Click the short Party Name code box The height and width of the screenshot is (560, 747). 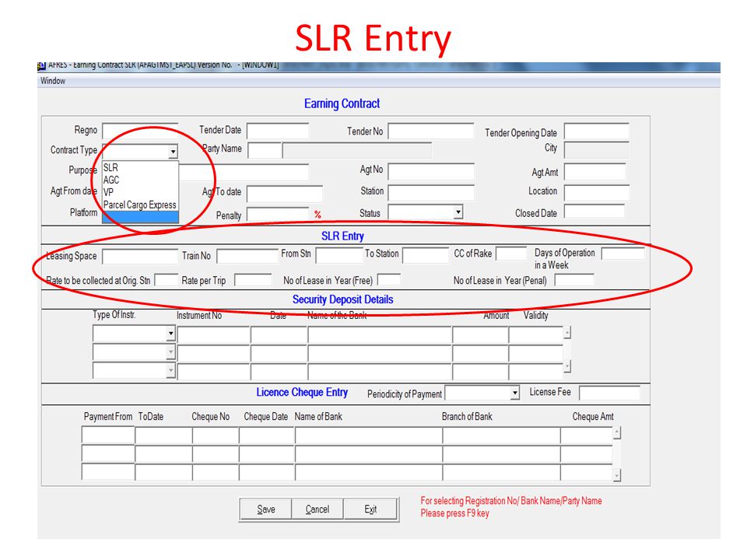[265, 150]
